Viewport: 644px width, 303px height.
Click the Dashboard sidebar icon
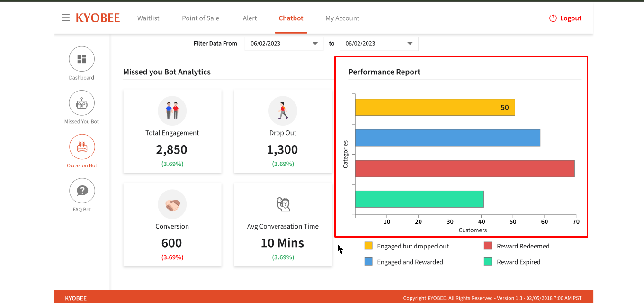tap(82, 59)
